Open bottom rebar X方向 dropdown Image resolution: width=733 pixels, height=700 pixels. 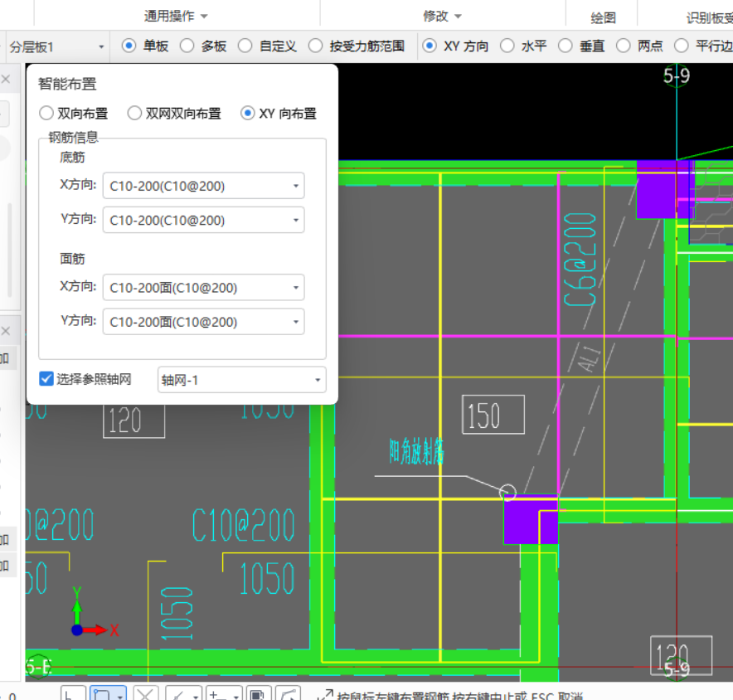click(203, 186)
